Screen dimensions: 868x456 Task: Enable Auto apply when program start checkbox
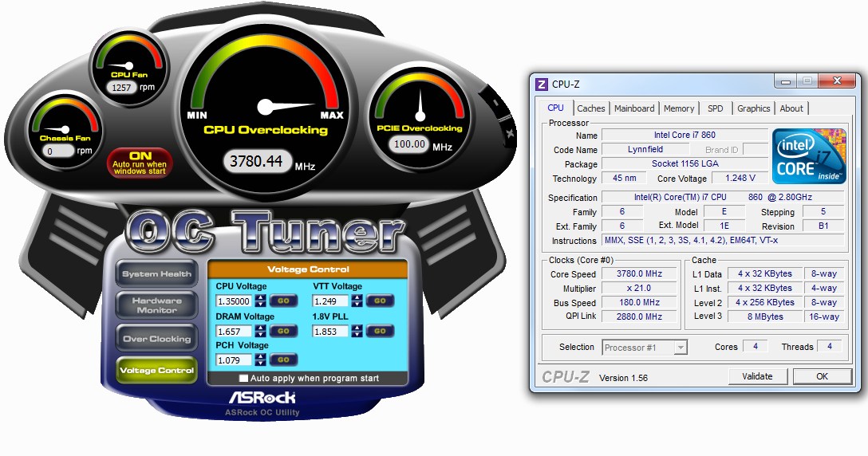coord(243,379)
